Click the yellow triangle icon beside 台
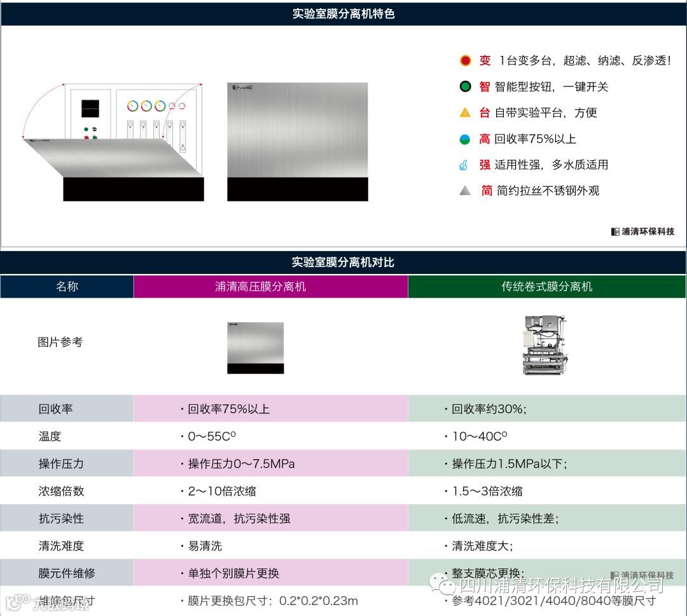The height and width of the screenshot is (616, 687). 465,113
